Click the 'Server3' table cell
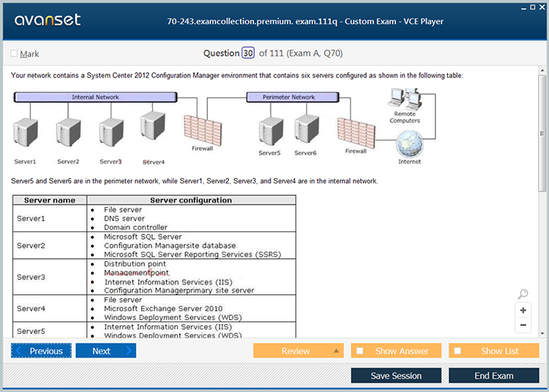The height and width of the screenshot is (392, 549). click(x=49, y=277)
